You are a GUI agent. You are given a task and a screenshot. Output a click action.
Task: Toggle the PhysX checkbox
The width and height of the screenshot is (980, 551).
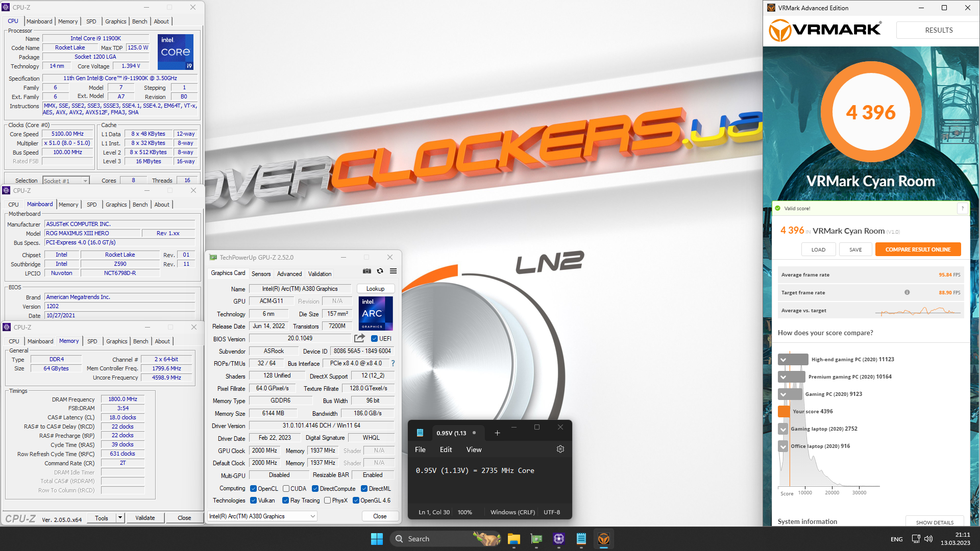coord(327,500)
